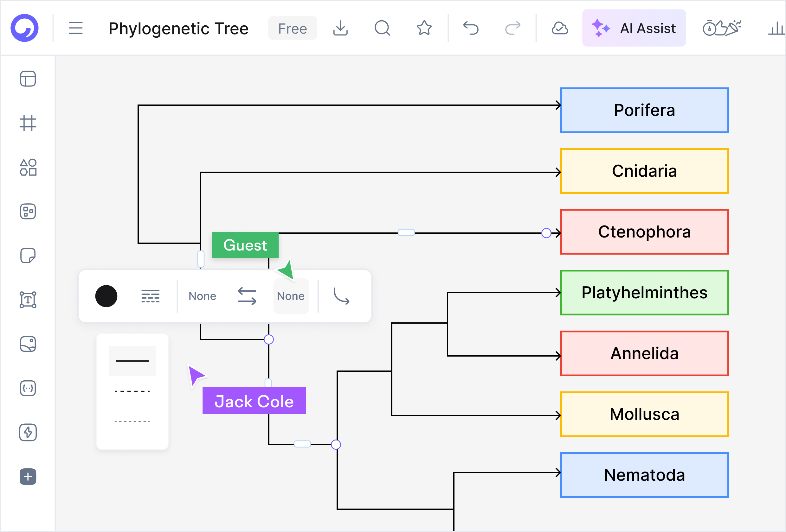Select the Cnidaria node

[644, 171]
